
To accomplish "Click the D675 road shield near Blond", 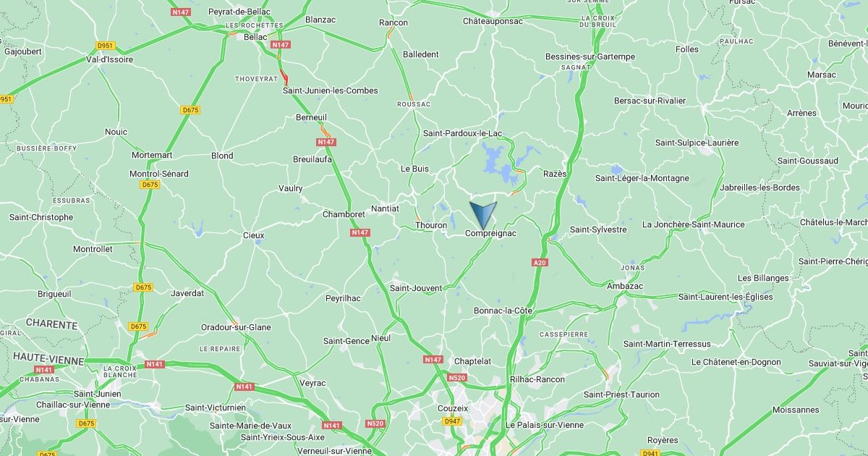I will (191, 110).
